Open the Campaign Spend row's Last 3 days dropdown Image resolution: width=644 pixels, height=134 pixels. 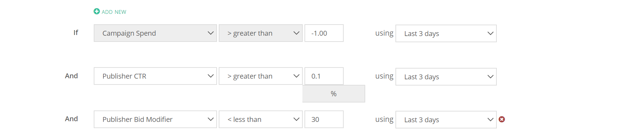pos(446,34)
